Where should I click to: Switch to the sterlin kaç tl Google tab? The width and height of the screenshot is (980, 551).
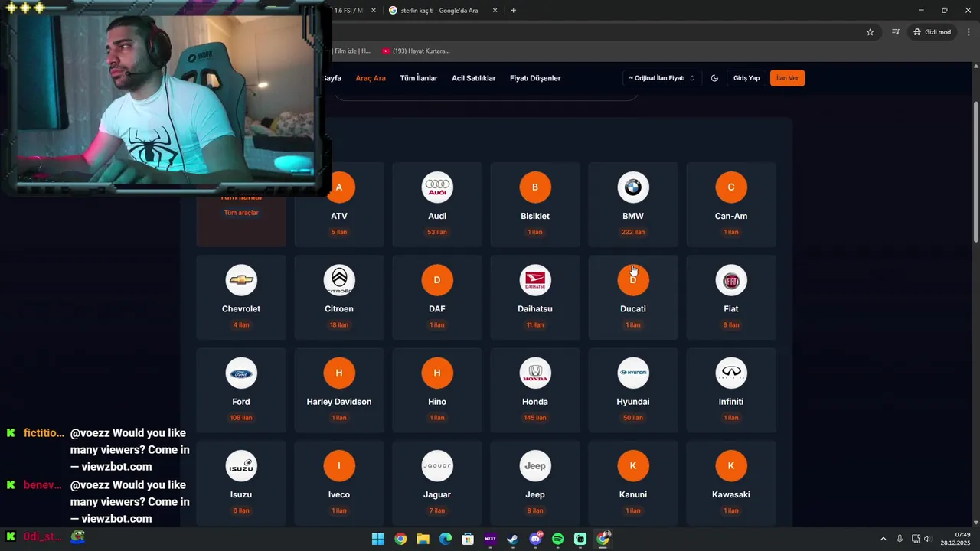[x=439, y=10]
